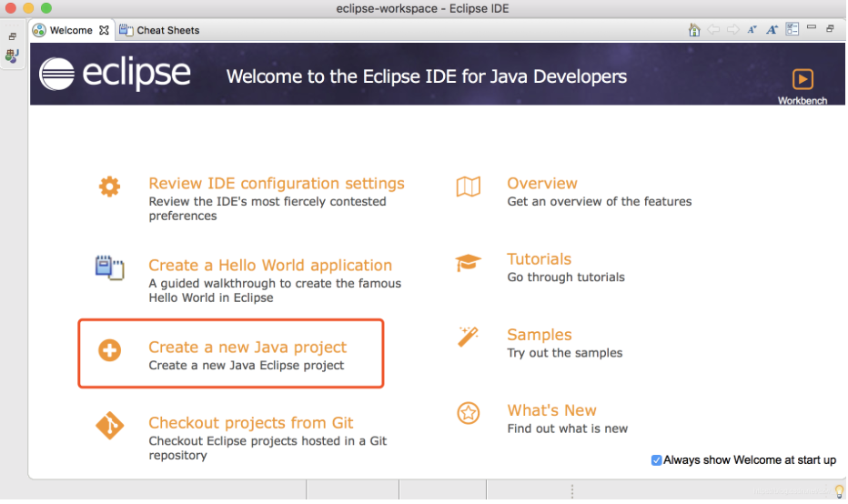Click the star icon beside What's New

tap(469, 413)
